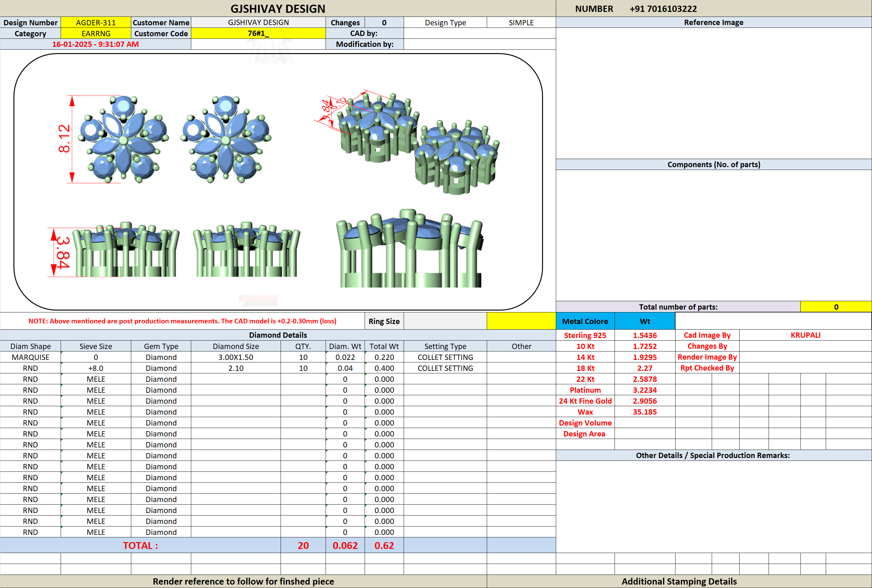Select the perspective render of both earrings
The width and height of the screenshot is (872, 588).
click(407, 142)
